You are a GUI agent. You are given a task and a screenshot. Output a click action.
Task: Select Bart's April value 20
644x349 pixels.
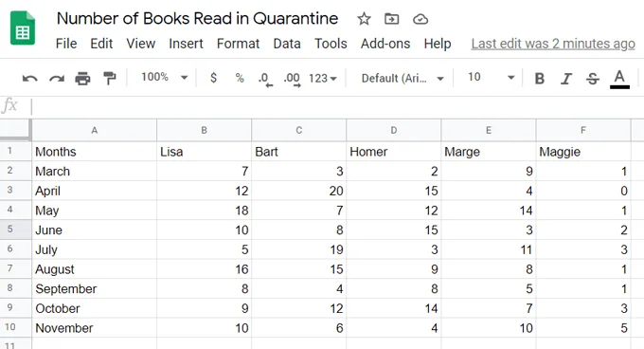298,191
